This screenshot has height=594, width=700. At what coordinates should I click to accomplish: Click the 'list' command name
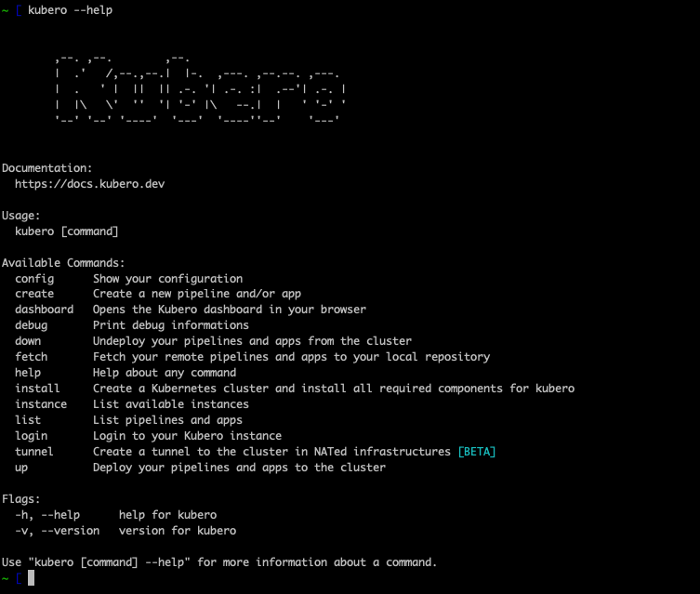coord(28,420)
